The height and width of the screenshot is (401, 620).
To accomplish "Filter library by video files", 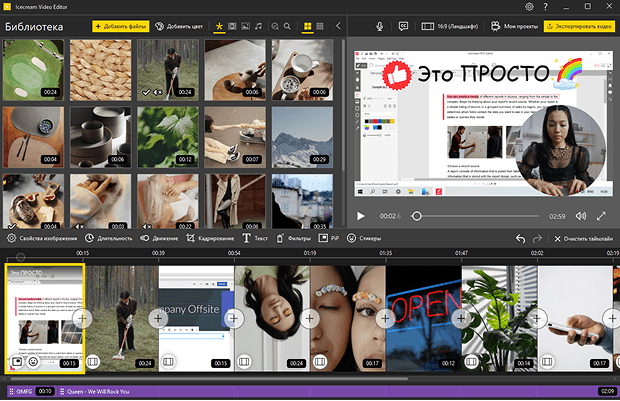I will point(232,26).
